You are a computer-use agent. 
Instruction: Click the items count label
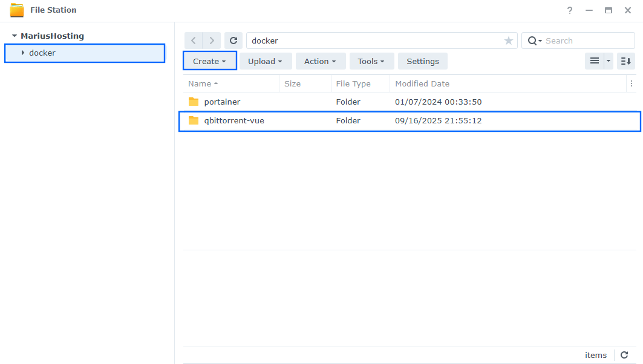(x=596, y=355)
